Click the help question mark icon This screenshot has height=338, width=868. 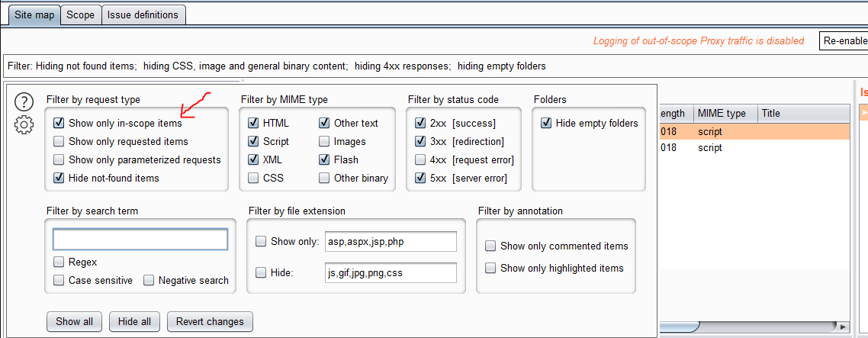(x=24, y=101)
